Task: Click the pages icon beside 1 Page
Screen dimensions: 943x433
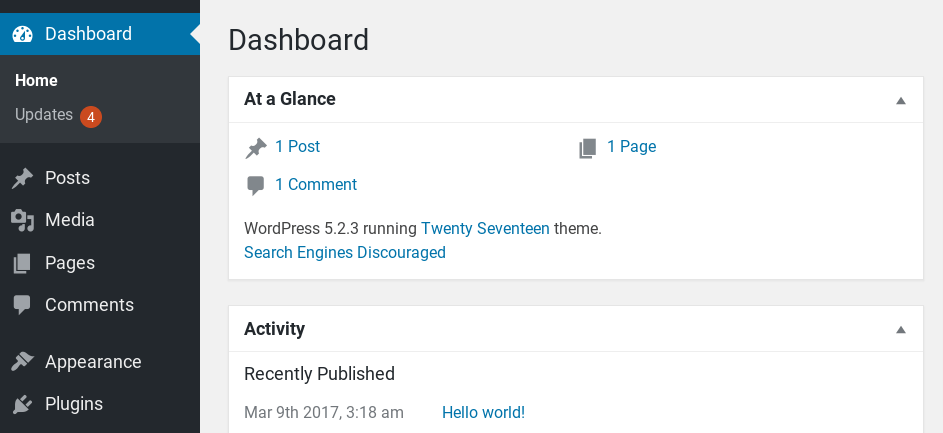Action: (588, 148)
